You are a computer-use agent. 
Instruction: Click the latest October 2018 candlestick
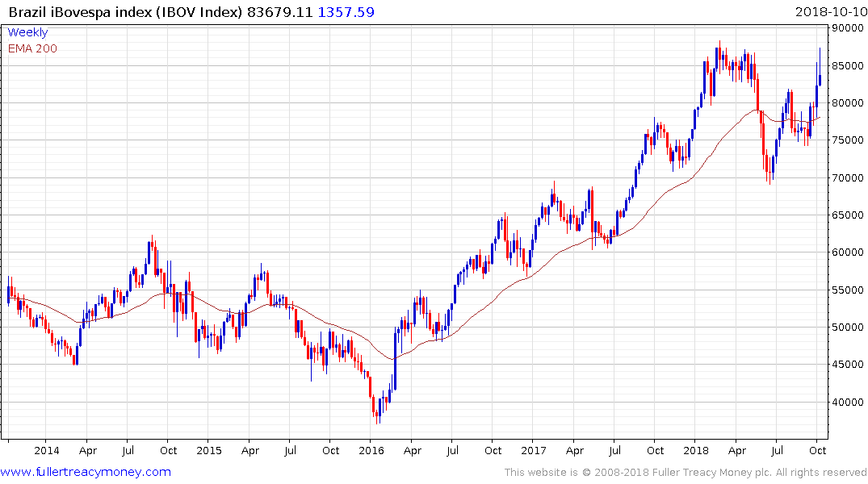click(820, 66)
